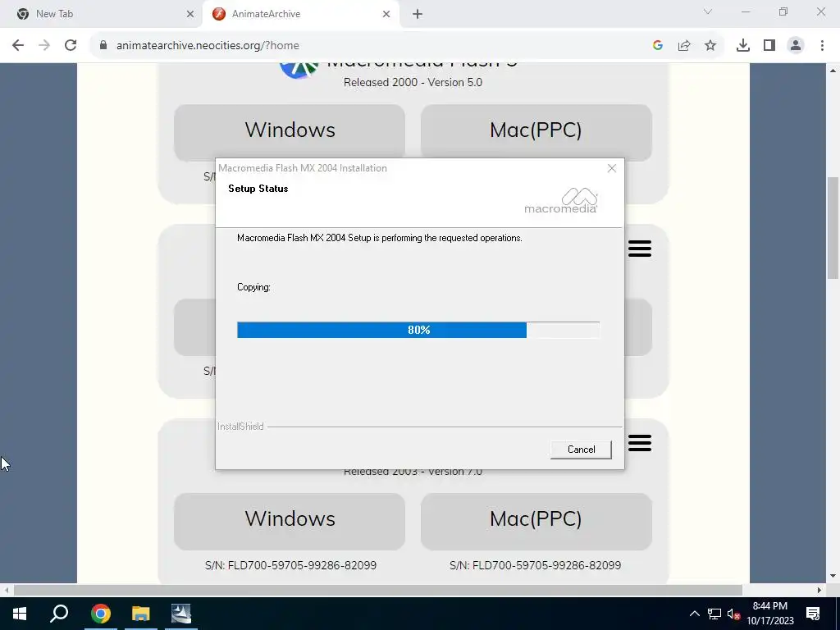Click the Released 2000 - Version 5.0 text
Viewport: 840px width, 630px height.
point(413,83)
